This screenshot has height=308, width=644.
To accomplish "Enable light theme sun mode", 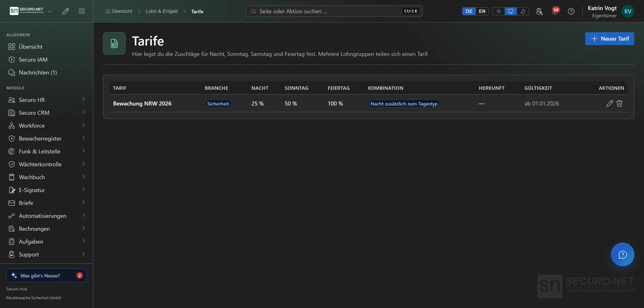I will click(498, 11).
